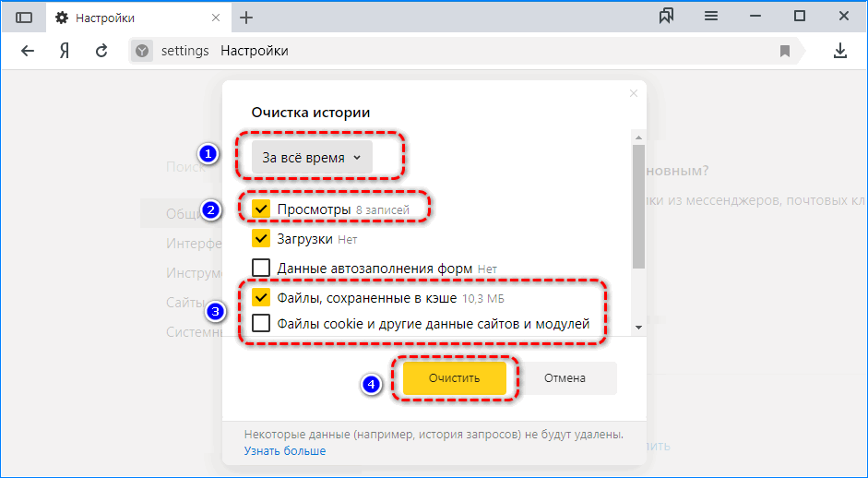Click the address bar settings text
This screenshot has width=868, height=478.
point(184,51)
